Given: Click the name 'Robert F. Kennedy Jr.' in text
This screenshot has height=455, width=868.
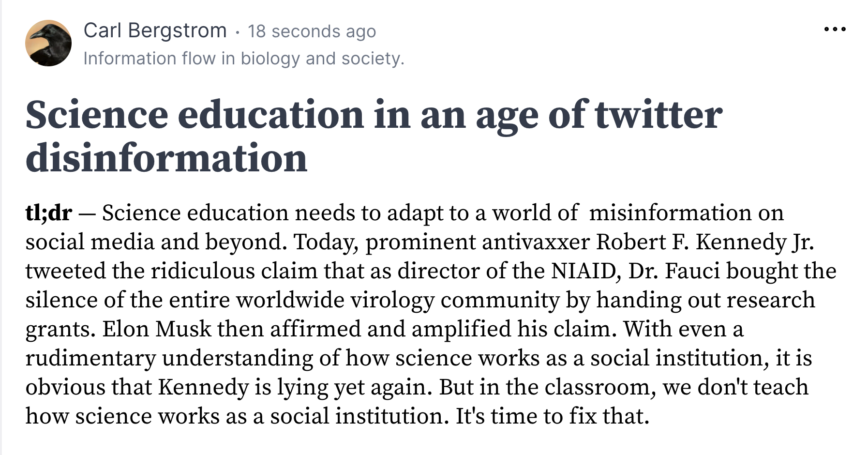Looking at the screenshot, I should [x=704, y=242].
